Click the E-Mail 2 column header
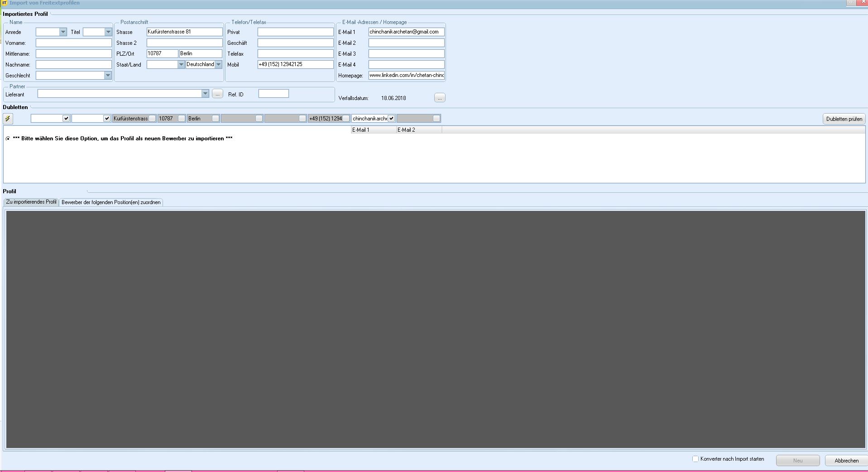Screen dimensions: 868x472 [419, 130]
